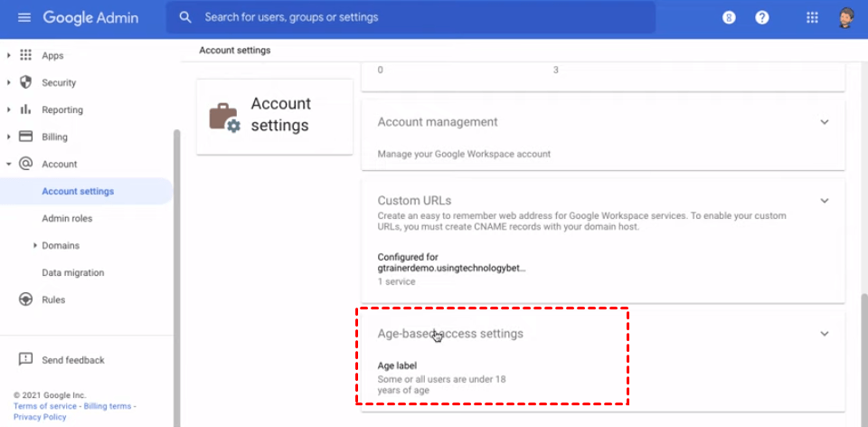Click the sidebar vertical scrollbar
The image size is (868, 427).
click(176, 277)
